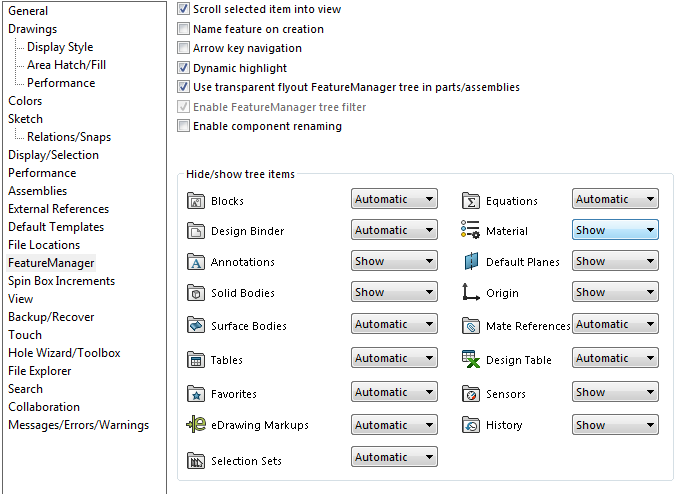
Task: Select Hole Wizard/Toolbox options category
Action: pyautogui.click(x=64, y=353)
